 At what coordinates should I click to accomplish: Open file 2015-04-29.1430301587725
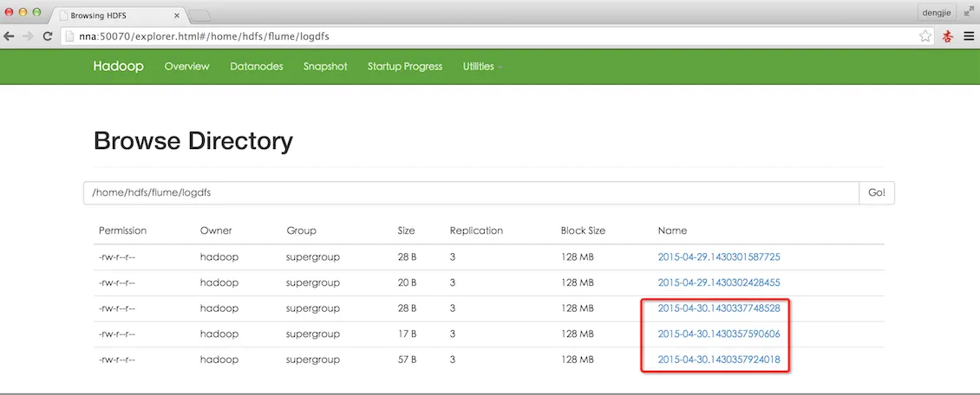[x=719, y=256]
